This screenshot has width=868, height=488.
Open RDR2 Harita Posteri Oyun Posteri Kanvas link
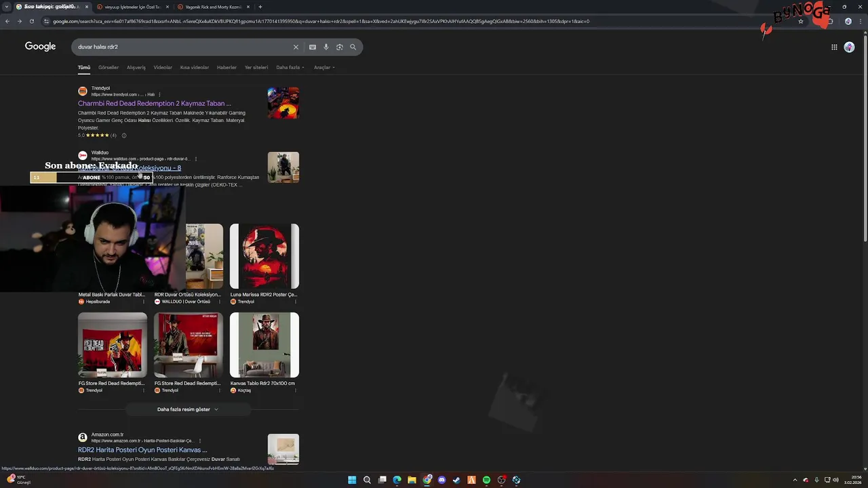click(x=142, y=450)
